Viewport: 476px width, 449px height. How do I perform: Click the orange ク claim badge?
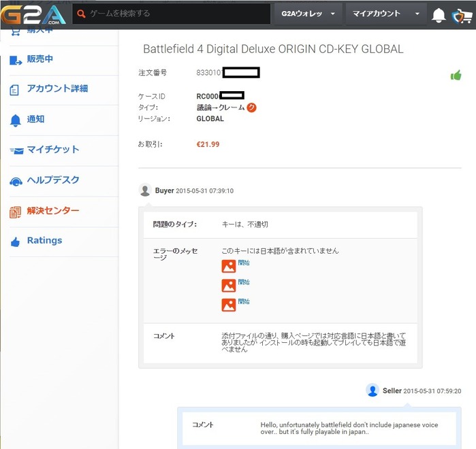tap(251, 107)
